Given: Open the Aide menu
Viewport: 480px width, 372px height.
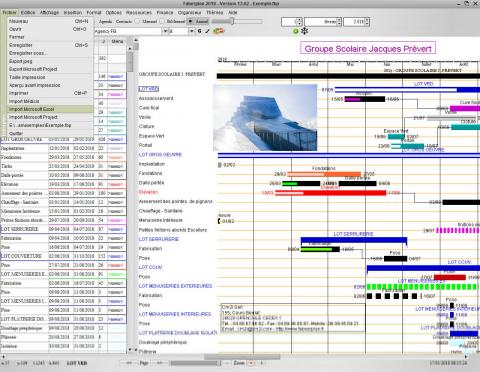Looking at the screenshot, I should [232, 12].
